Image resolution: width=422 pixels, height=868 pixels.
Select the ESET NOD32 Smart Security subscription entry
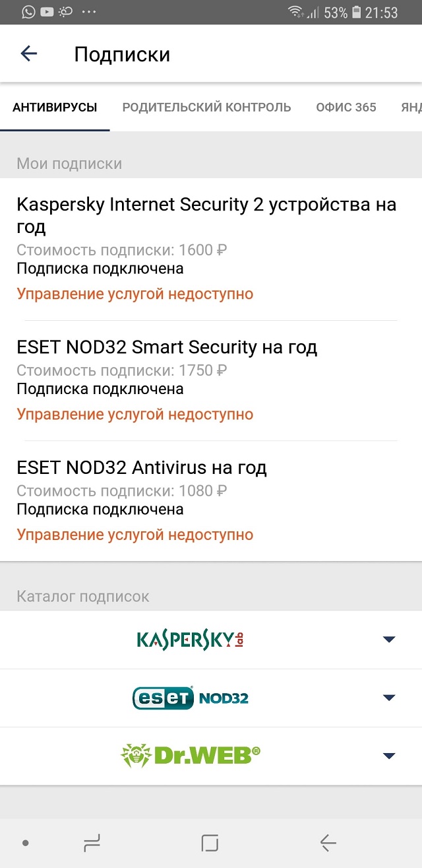(167, 347)
